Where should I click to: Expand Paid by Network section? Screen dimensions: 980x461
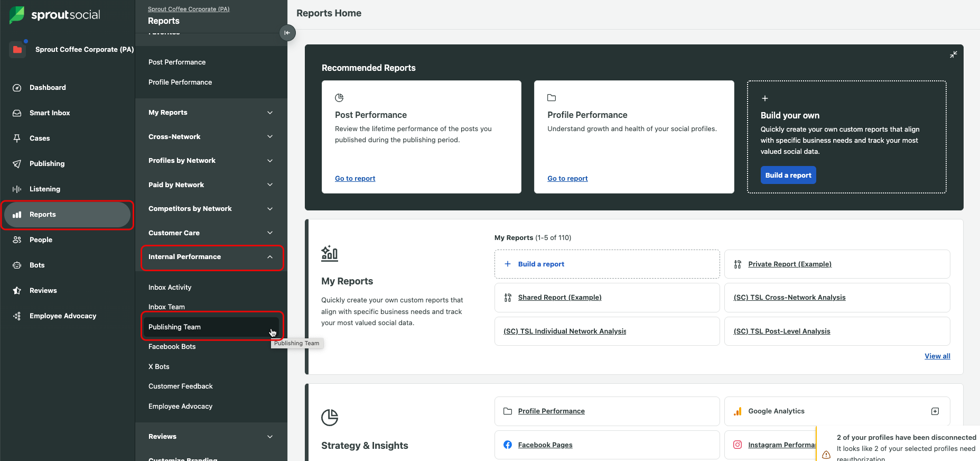[x=270, y=185]
